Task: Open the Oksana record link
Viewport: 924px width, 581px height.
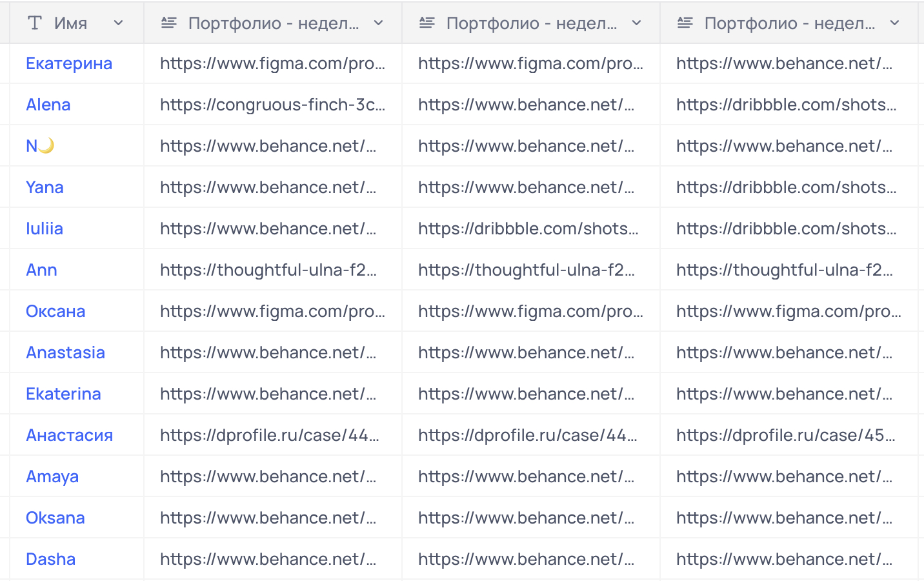Action: (55, 518)
